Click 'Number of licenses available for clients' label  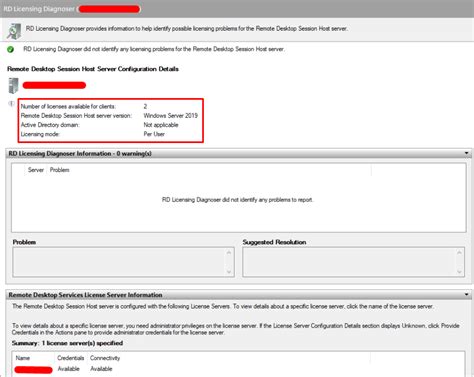coord(68,106)
